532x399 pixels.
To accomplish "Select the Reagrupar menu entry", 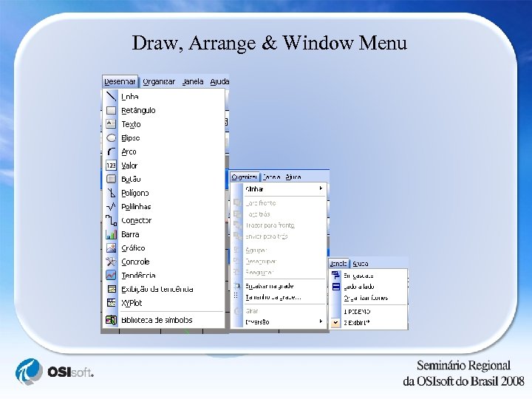I will pyautogui.click(x=279, y=272).
